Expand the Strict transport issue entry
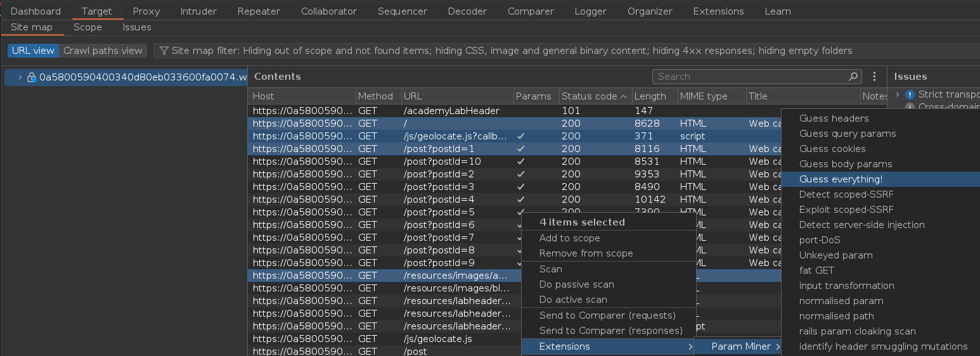Screen dimensions: 980x356 point(898,94)
